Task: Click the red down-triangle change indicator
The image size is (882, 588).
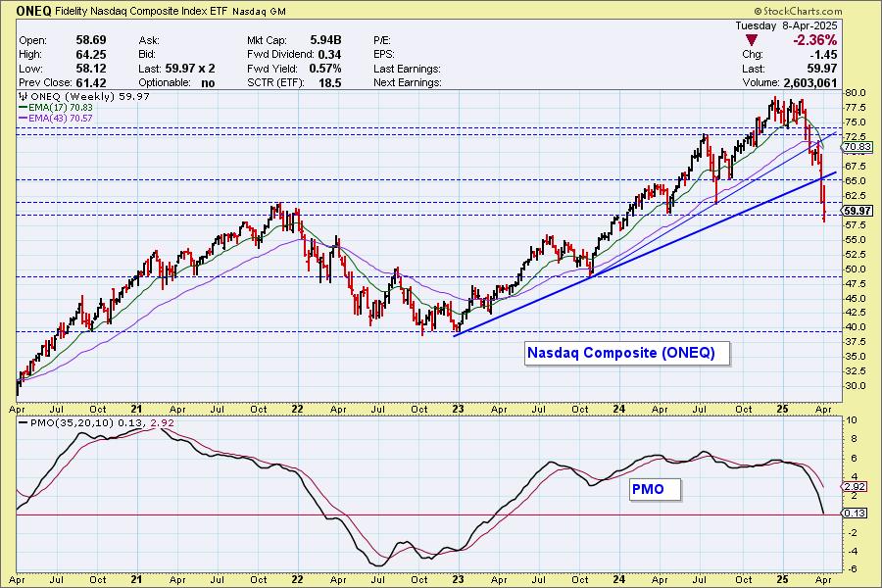Action: [751, 40]
